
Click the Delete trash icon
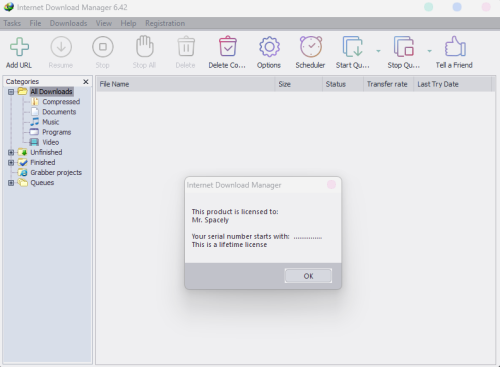pos(186,47)
